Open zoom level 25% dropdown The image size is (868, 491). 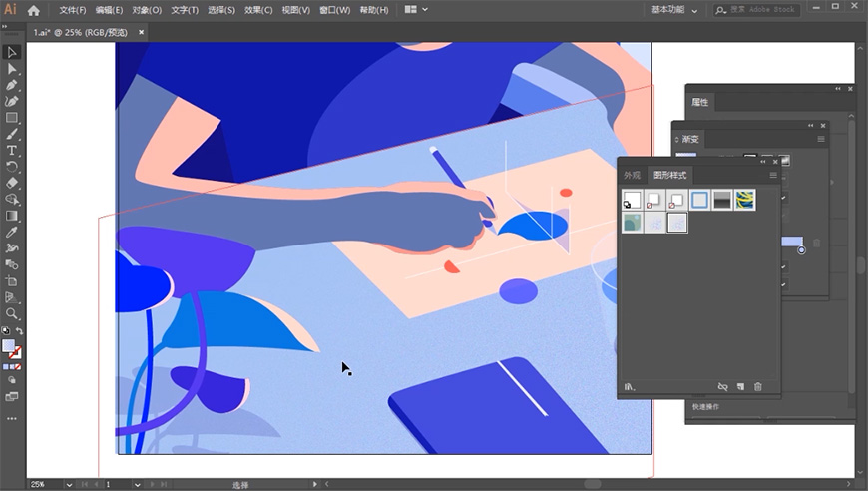[x=69, y=484]
